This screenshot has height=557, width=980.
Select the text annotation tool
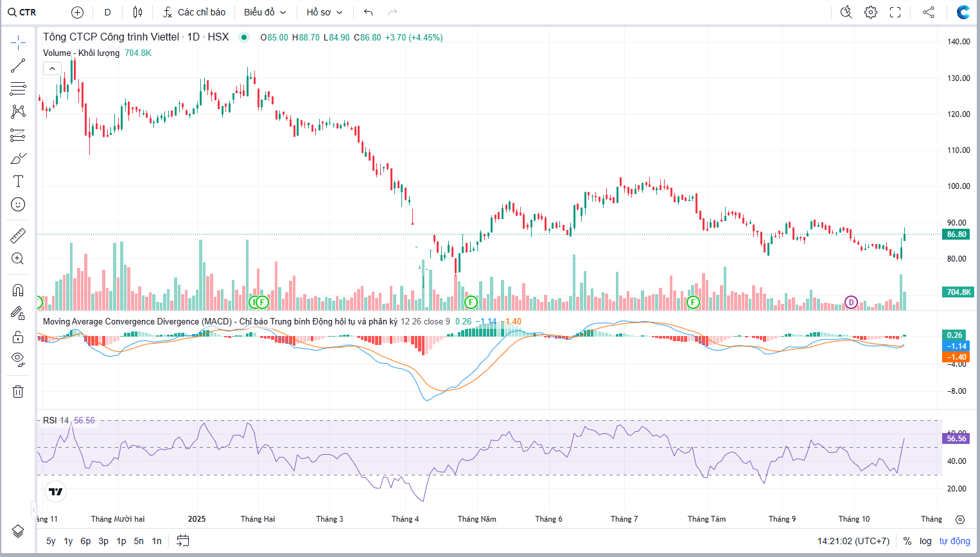pyautogui.click(x=18, y=182)
